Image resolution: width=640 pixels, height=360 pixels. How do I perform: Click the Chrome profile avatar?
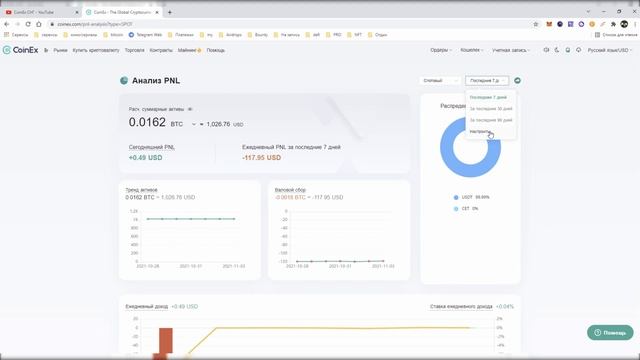pyautogui.click(x=624, y=24)
